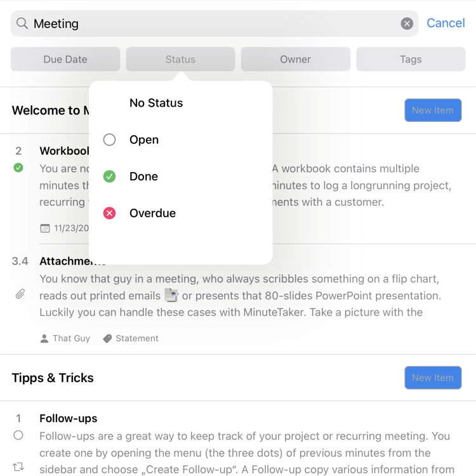Screen dimensions: 476x476
Task: Open the Tags filter
Action: pos(411,59)
